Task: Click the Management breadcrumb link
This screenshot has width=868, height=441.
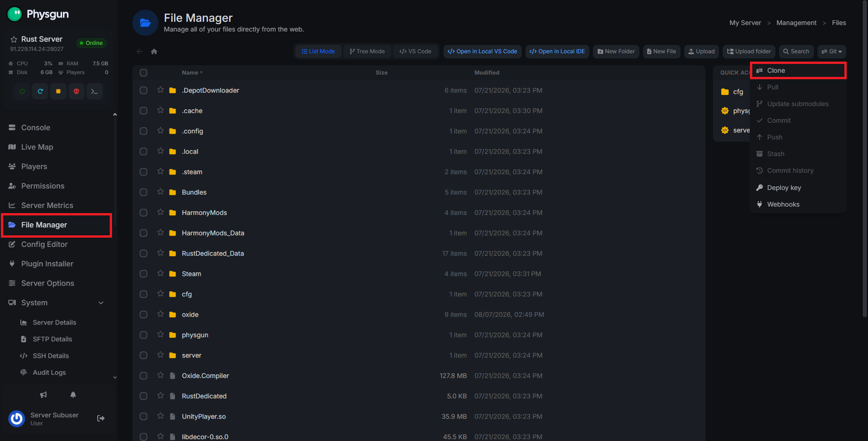Action: click(x=796, y=23)
